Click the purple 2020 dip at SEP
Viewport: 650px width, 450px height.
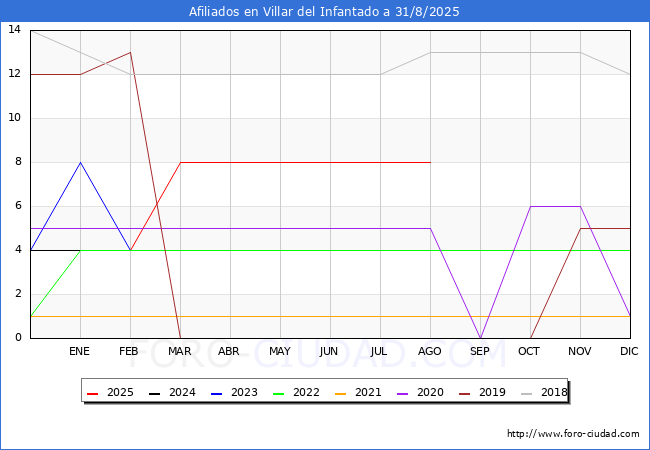[x=480, y=337]
